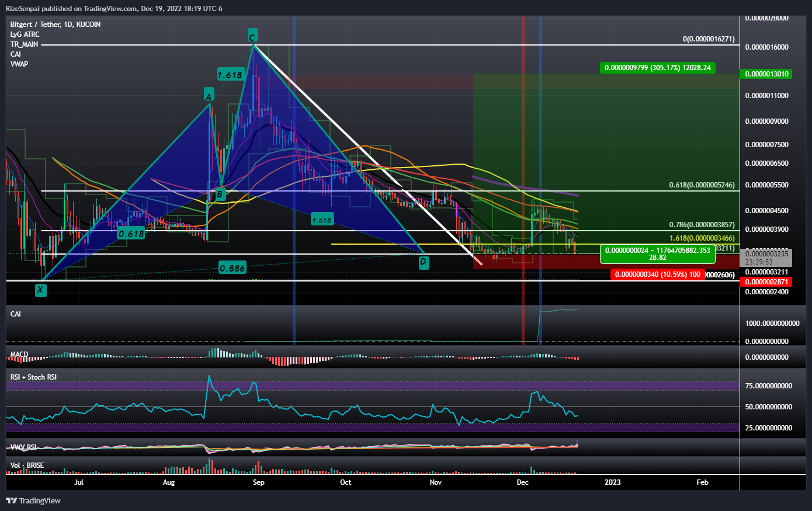This screenshot has height=511, width=812.
Task: Click the 0.0000016000 price axis value
Action: coord(766,47)
